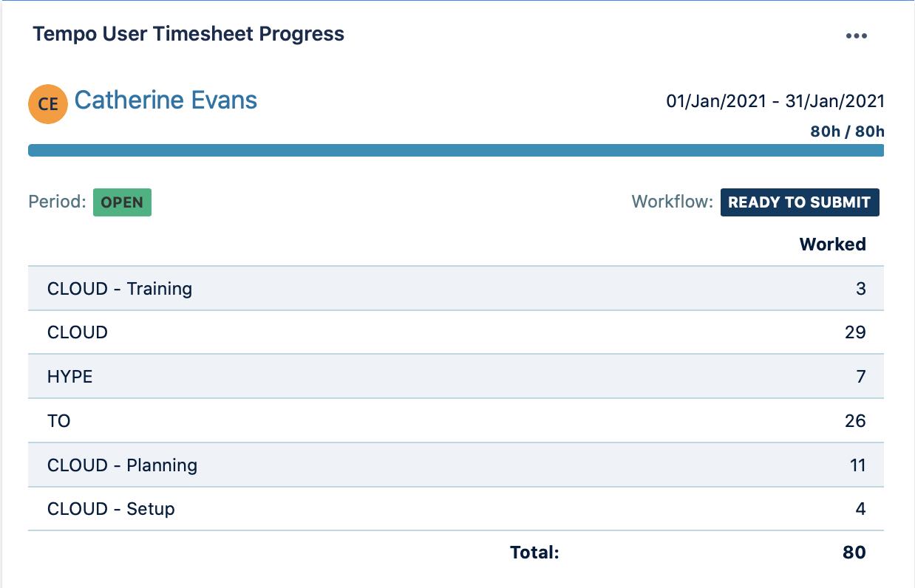915x588 pixels.
Task: Click the Total hours value 80
Action: 854,552
